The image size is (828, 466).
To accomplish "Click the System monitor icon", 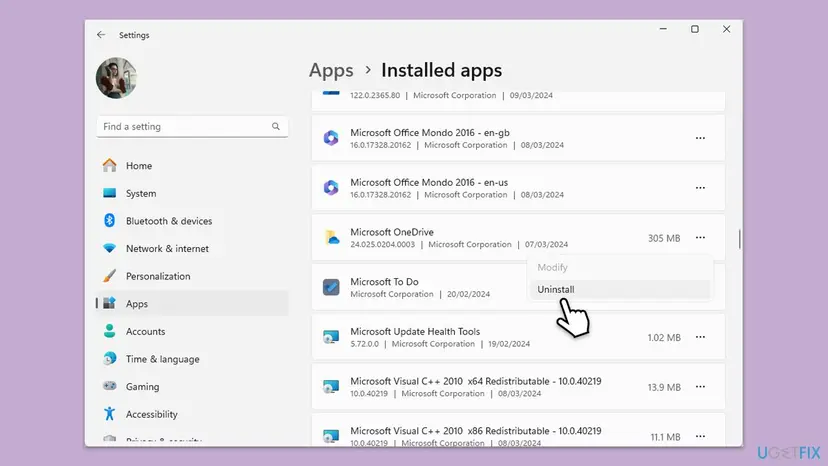I will click(x=109, y=193).
